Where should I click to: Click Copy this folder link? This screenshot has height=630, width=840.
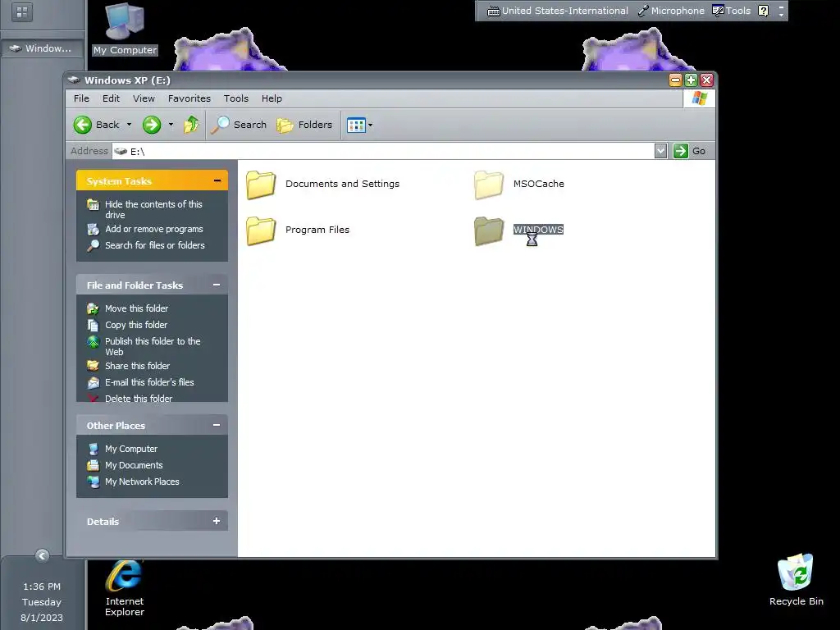coord(136,325)
